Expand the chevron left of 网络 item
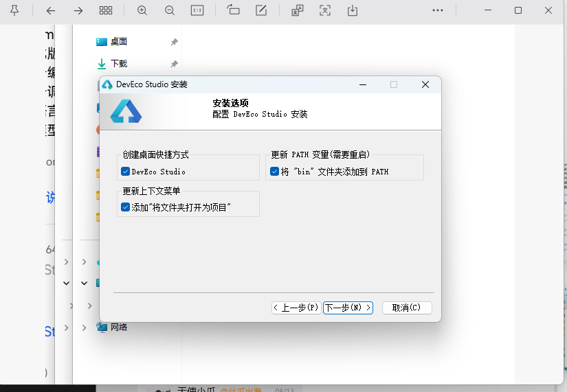Viewport: 567px width, 392px height. (x=85, y=327)
